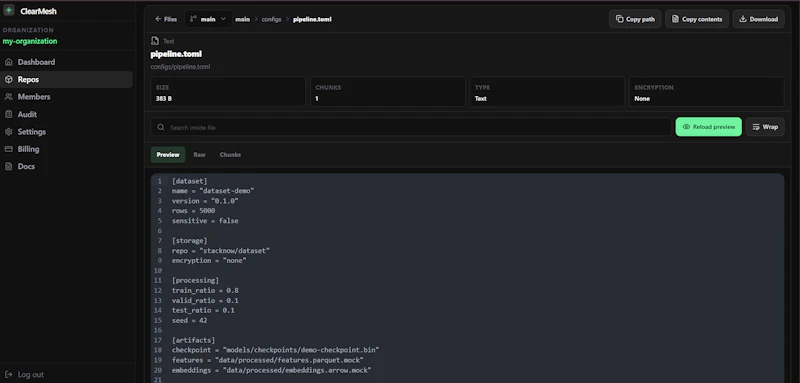Click the log out arrow icon
Viewport: 800px width, 383px height.
pos(9,374)
